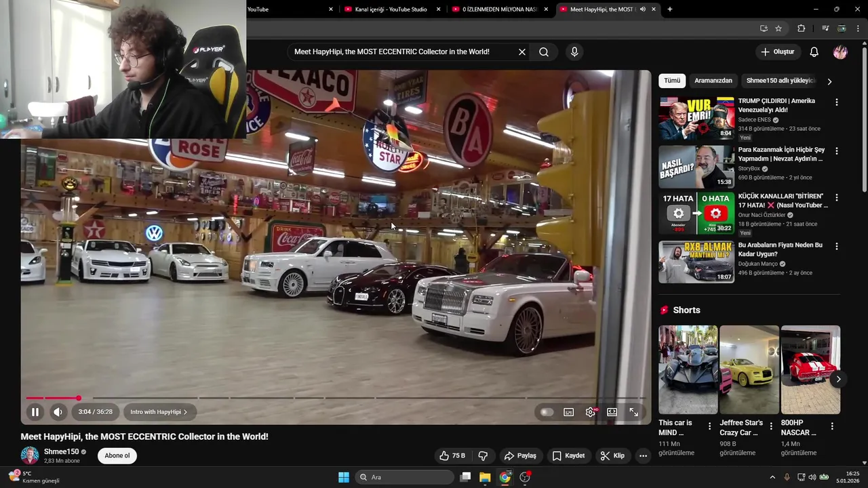
Task: Save the video with Kaydet
Action: point(568,455)
